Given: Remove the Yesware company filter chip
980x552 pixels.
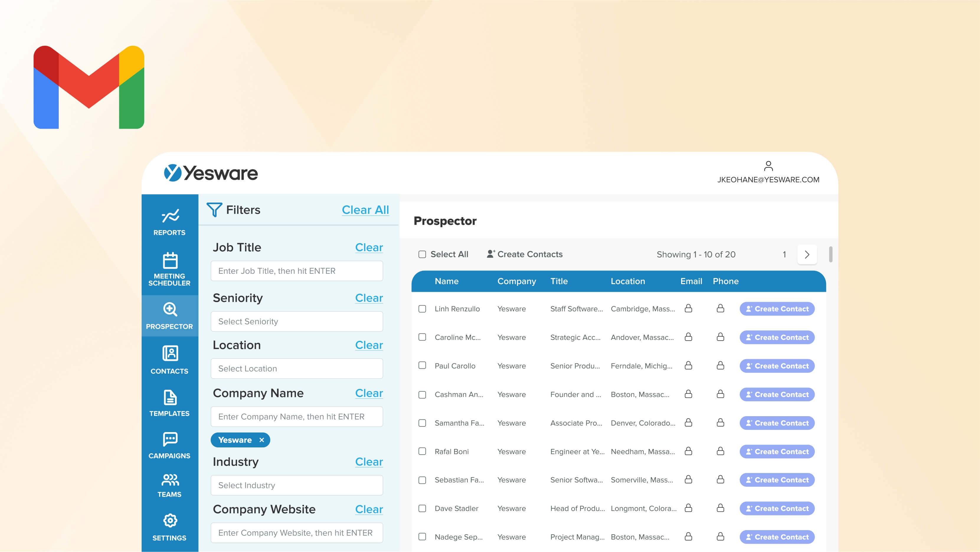Looking at the screenshot, I should [x=262, y=440].
